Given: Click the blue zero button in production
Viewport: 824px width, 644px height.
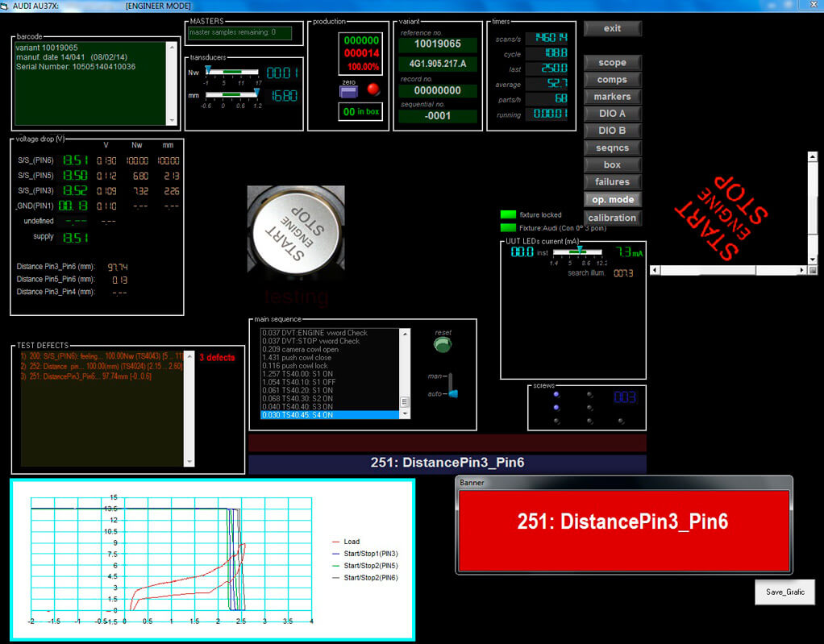Looking at the screenshot, I should (348, 92).
